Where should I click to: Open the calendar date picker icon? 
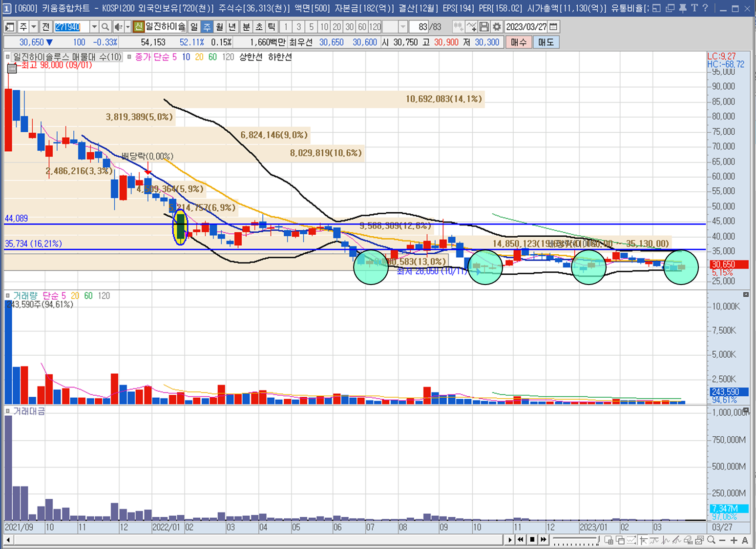point(553,27)
